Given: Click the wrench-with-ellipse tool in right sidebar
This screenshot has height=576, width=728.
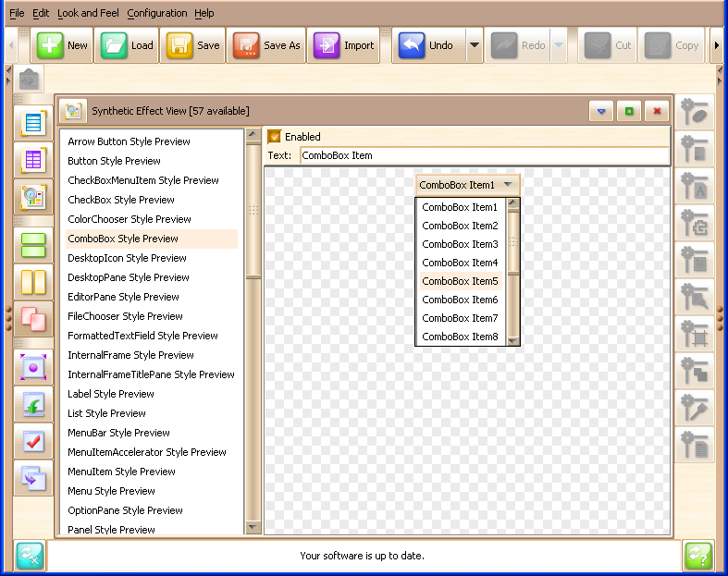Looking at the screenshot, I should click(x=694, y=111).
